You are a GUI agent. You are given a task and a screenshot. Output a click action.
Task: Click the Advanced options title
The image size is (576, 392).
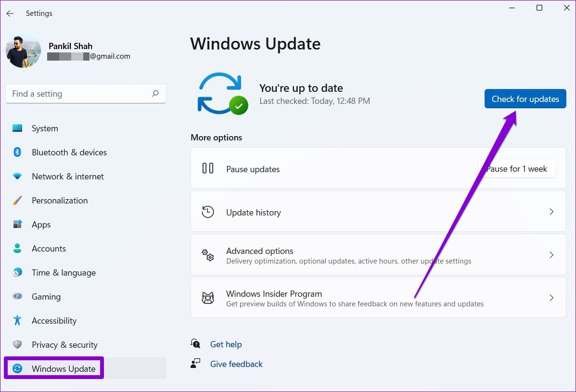260,251
